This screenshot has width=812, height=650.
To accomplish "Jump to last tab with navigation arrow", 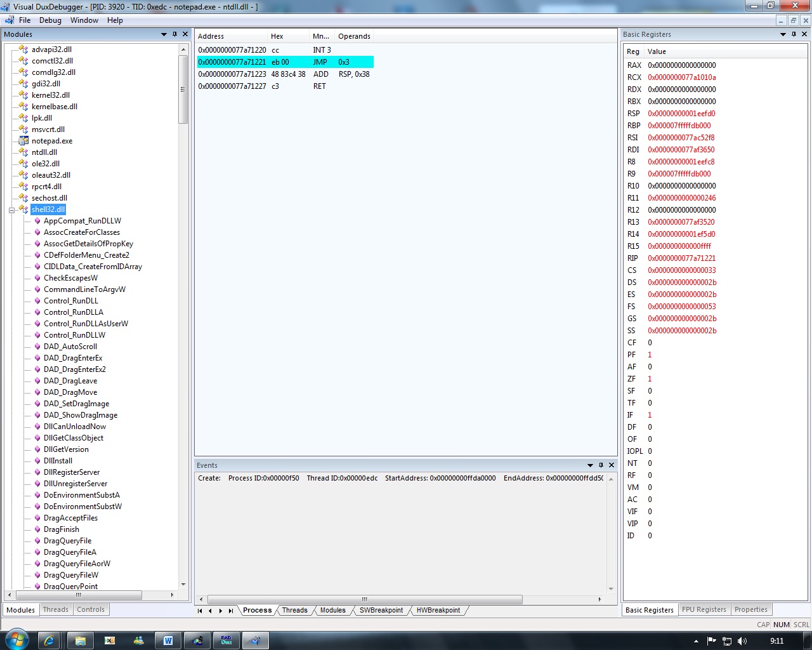I will (x=231, y=611).
